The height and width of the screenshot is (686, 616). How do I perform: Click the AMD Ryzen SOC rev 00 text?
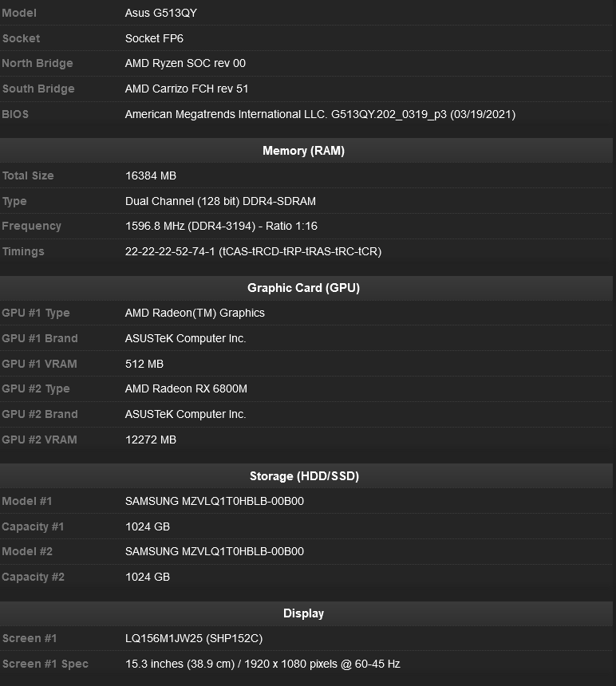pyautogui.click(x=185, y=64)
